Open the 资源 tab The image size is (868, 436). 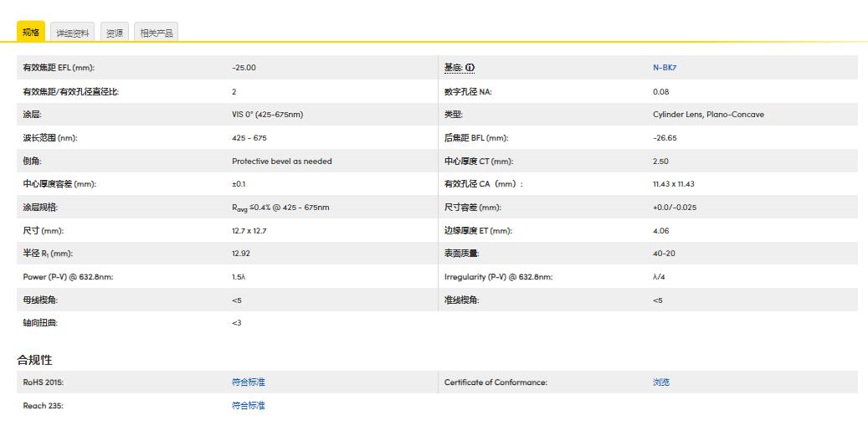click(115, 33)
